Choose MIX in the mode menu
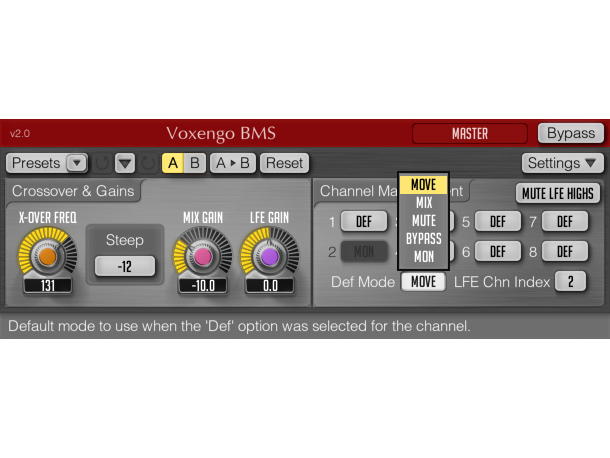The width and height of the screenshot is (610, 458). 423,203
